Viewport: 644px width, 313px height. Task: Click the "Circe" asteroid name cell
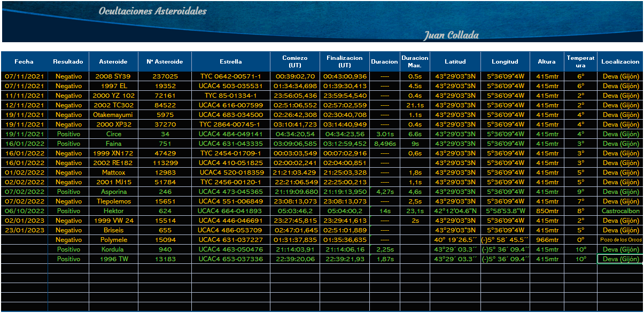tap(113, 134)
